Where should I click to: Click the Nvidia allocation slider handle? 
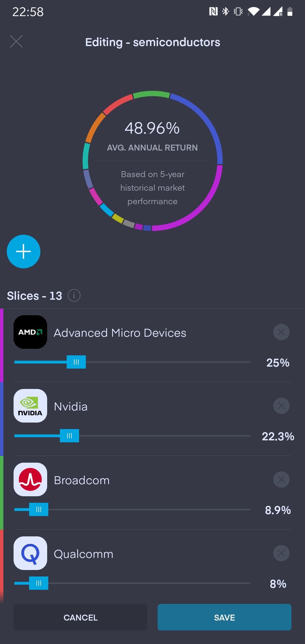(69, 436)
